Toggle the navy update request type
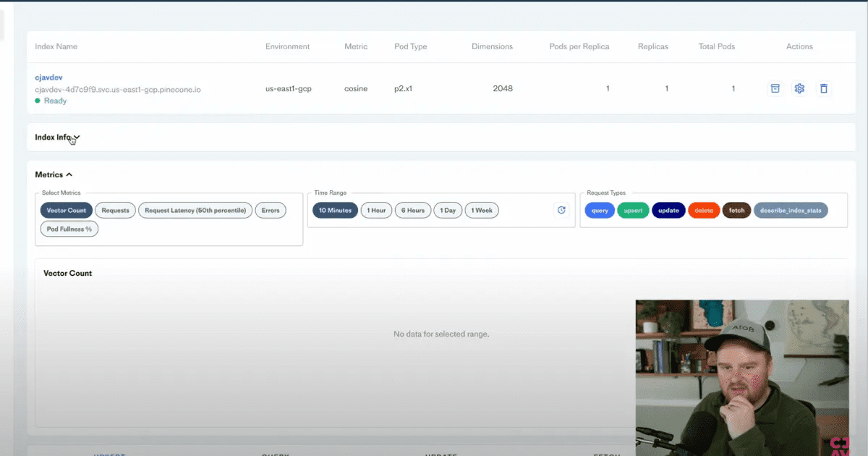Viewport: 868px width, 456px height. click(x=668, y=211)
